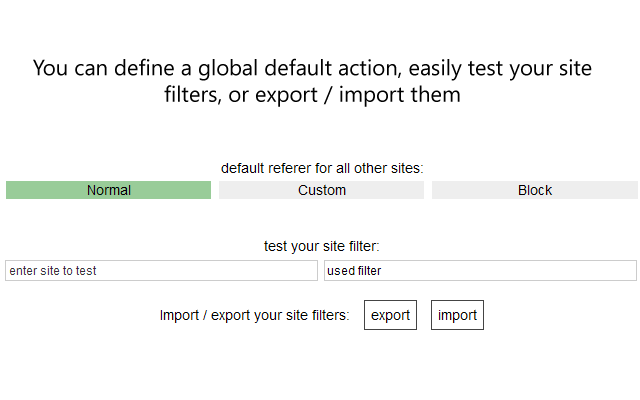Select the Normal default referer option
The width and height of the screenshot is (640, 400).
point(108,190)
